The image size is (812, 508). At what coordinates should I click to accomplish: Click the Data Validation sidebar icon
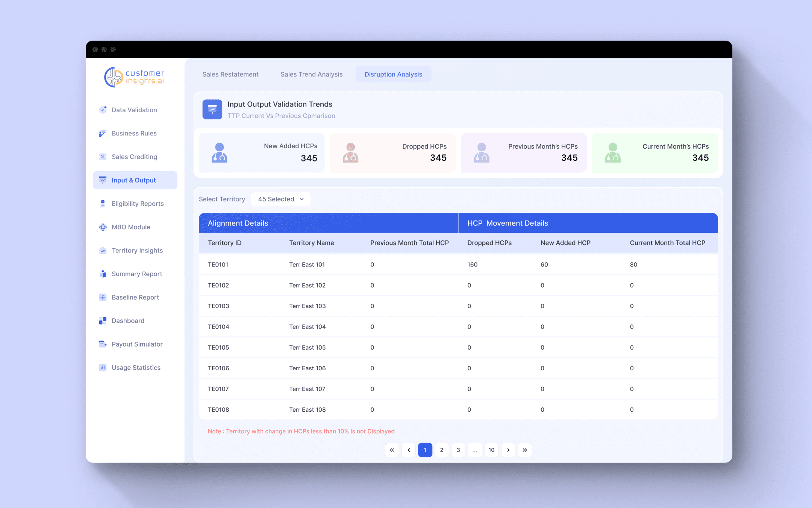[x=103, y=110]
